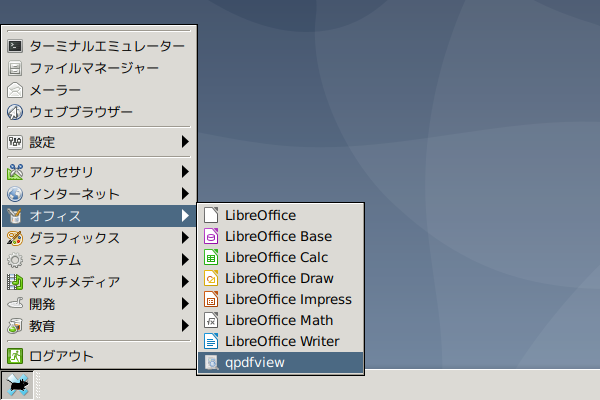
Task: Select the 教育 menu category
Action: point(99,326)
